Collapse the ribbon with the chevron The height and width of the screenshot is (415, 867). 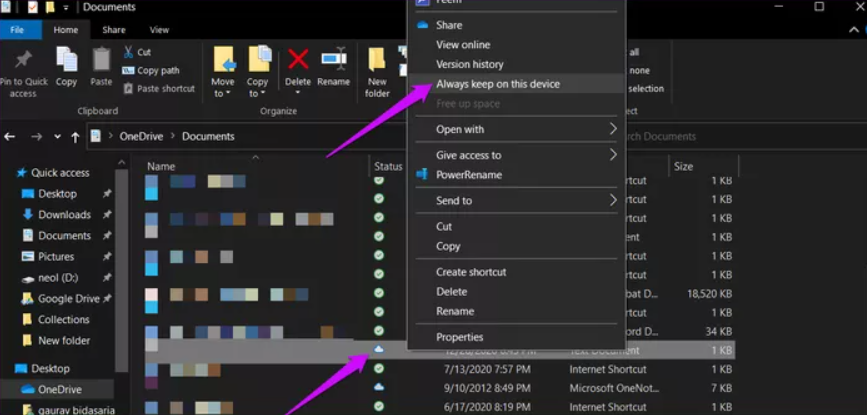854,30
